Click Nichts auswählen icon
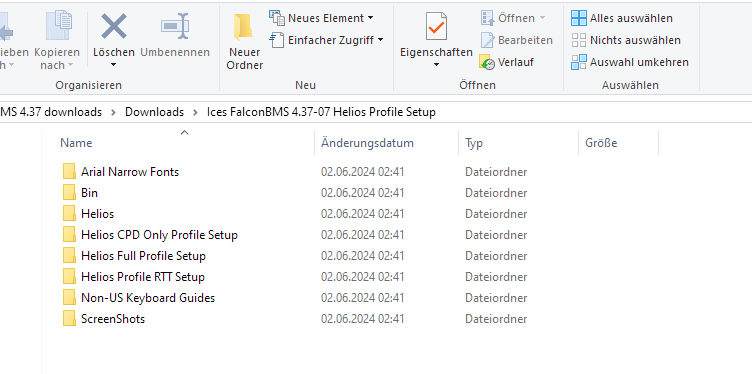This screenshot has width=752, height=374. tap(579, 40)
